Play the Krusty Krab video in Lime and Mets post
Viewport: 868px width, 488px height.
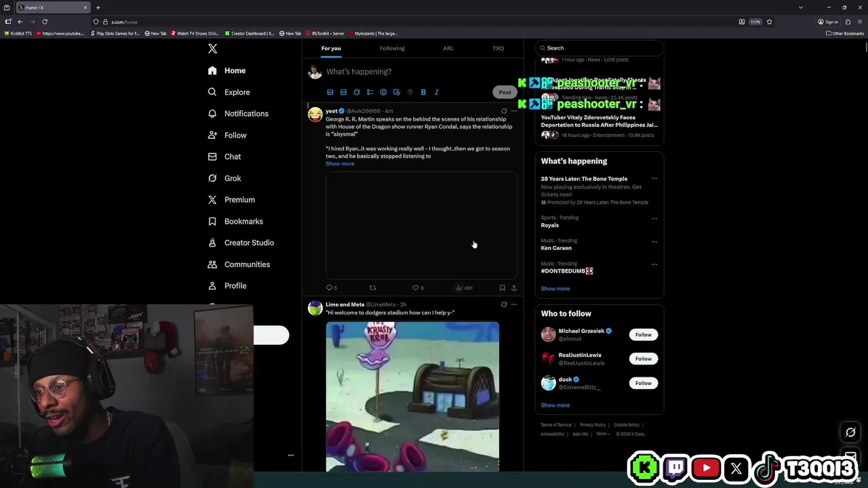pos(412,396)
